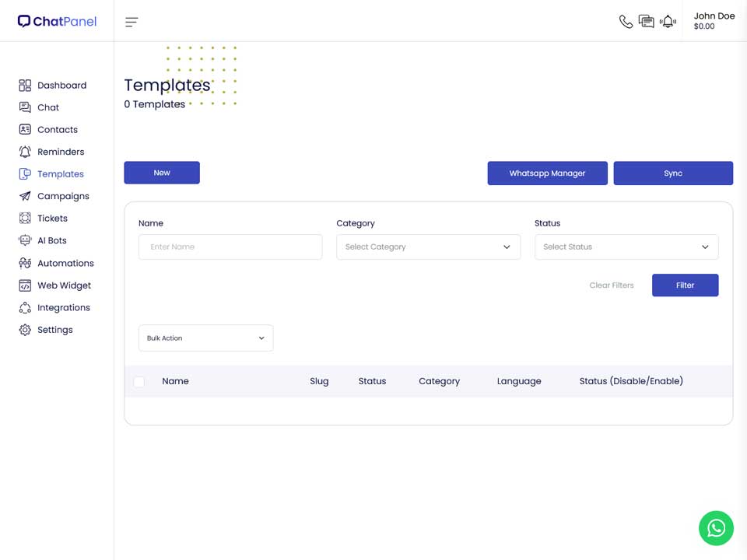Image resolution: width=747 pixels, height=560 pixels.
Task: Click Clear Filters link
Action: coord(612,285)
